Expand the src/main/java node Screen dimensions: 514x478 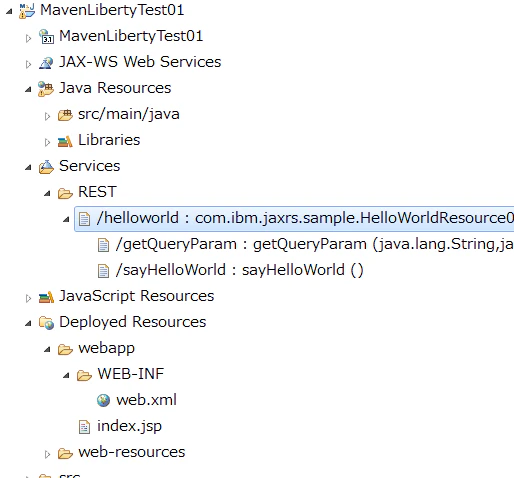[47, 116]
